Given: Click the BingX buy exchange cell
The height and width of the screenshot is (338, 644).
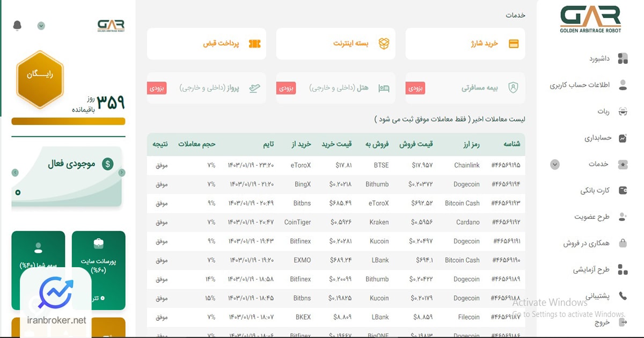Looking at the screenshot, I should [x=303, y=184].
